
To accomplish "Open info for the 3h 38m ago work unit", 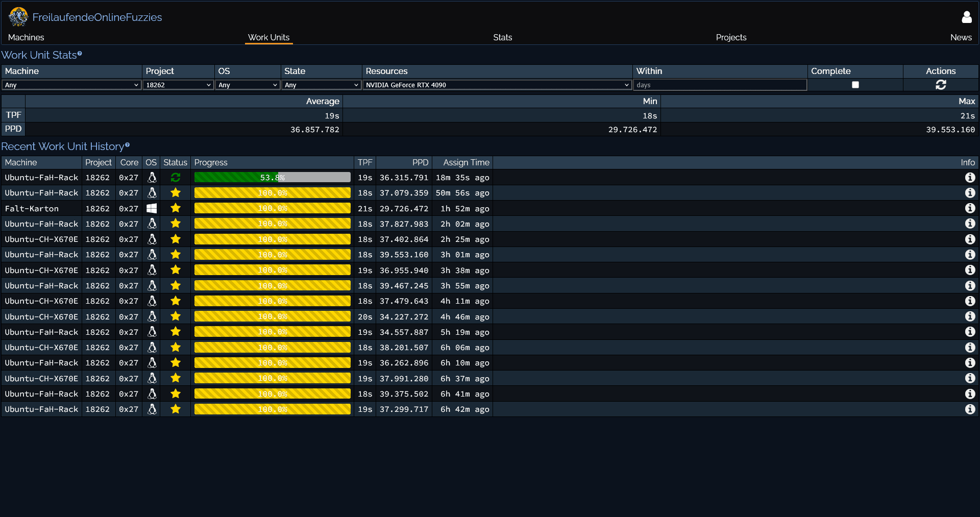I will coord(970,270).
